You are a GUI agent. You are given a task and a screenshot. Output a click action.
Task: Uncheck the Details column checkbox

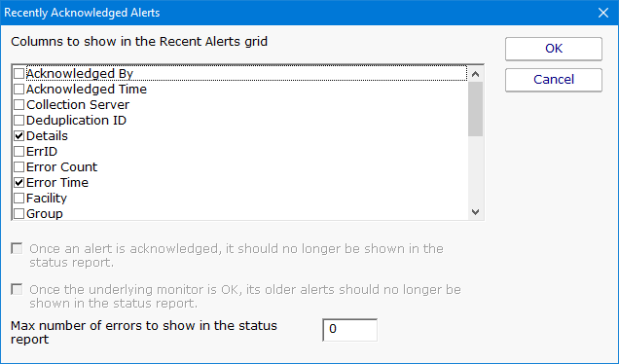pos(18,136)
